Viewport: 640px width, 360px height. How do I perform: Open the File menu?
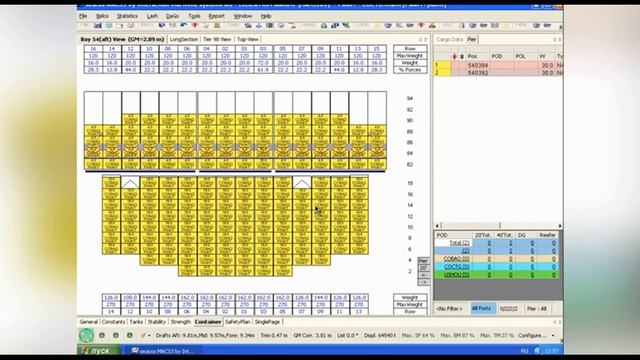coord(83,16)
